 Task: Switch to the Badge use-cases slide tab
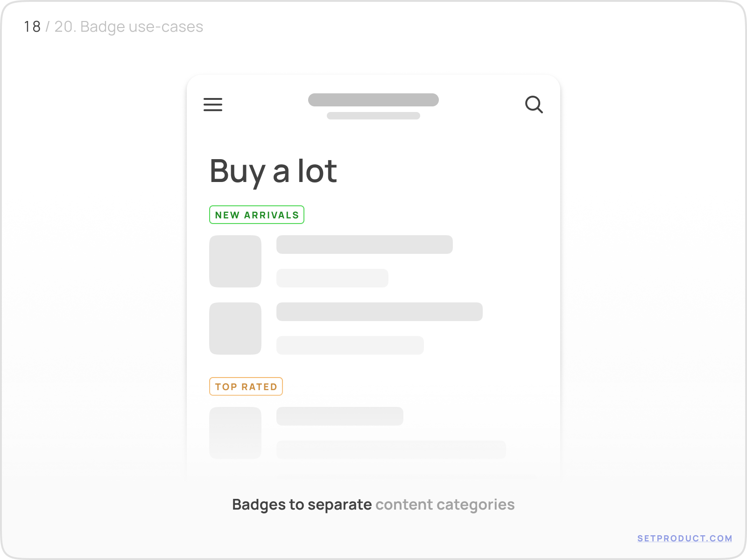(x=129, y=27)
